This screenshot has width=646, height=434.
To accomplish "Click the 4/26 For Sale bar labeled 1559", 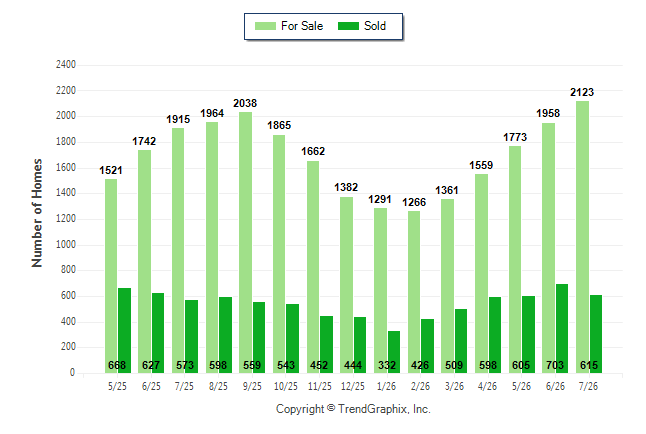I will point(481,273).
